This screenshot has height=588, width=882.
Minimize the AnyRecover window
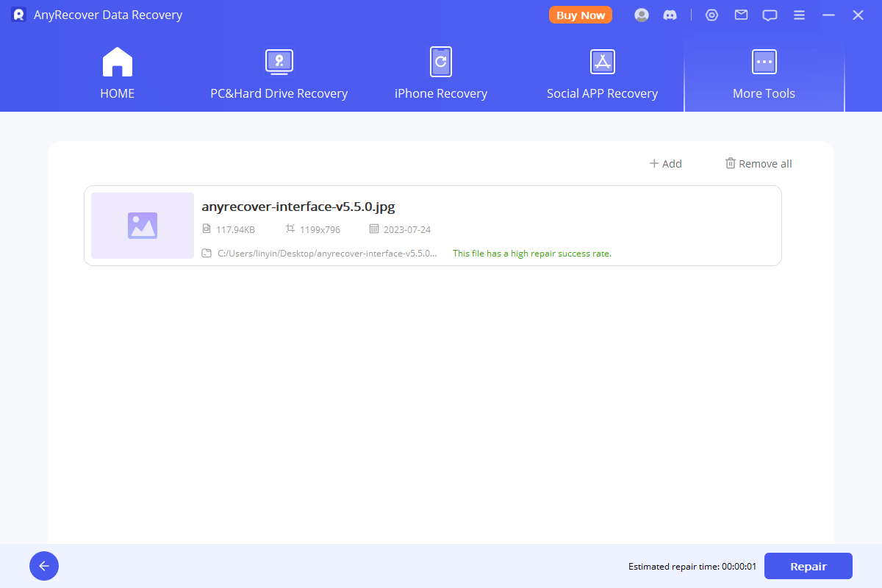coord(828,15)
